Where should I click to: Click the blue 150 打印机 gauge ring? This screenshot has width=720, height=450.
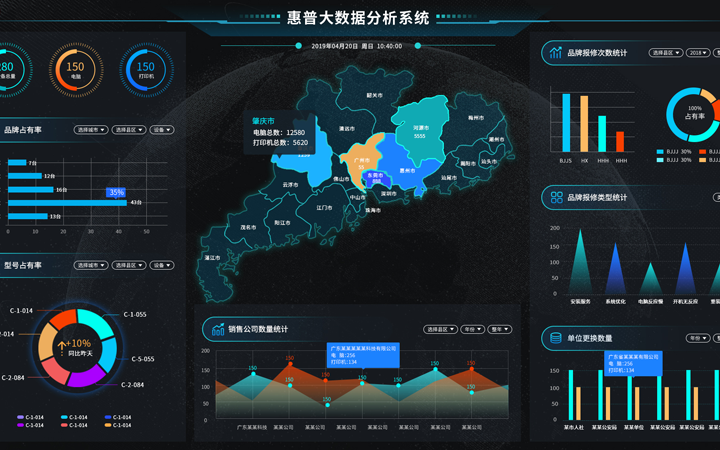pos(146,70)
